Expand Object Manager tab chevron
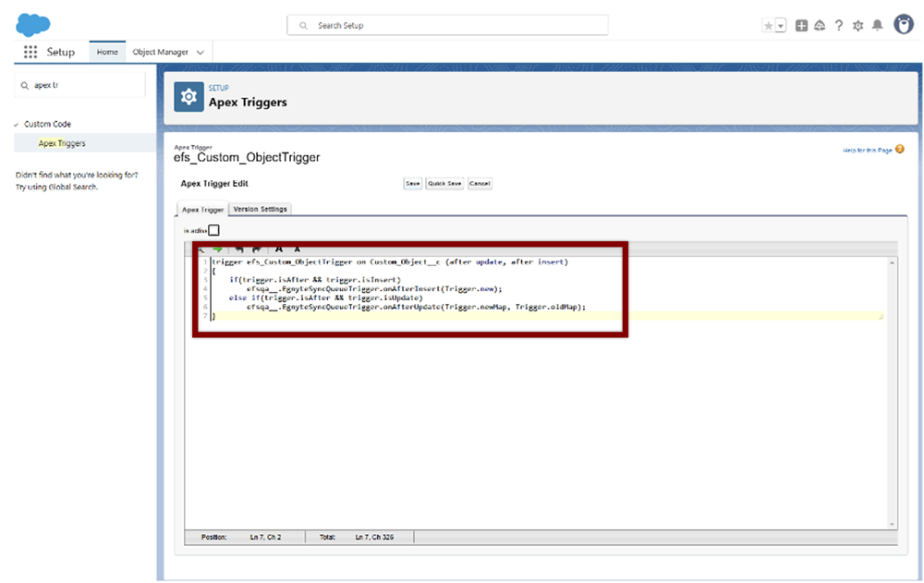 [201, 53]
